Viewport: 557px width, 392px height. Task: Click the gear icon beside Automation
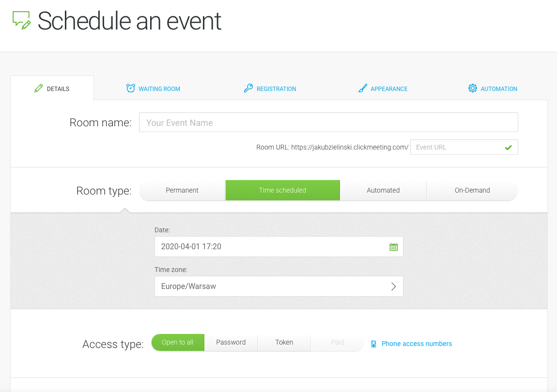[x=472, y=88]
